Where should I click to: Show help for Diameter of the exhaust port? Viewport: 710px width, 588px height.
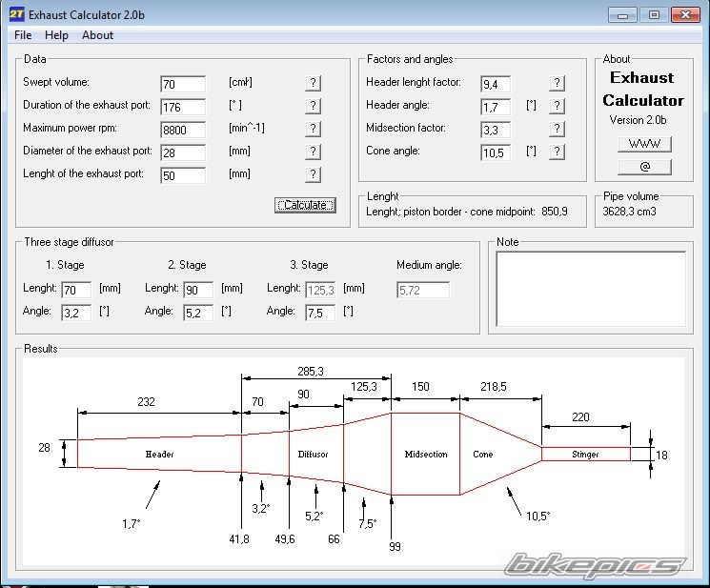313,152
